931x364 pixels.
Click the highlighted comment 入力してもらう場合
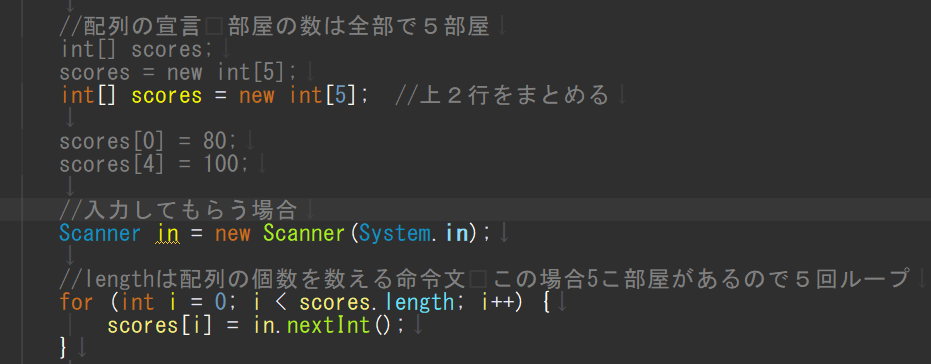178,210
